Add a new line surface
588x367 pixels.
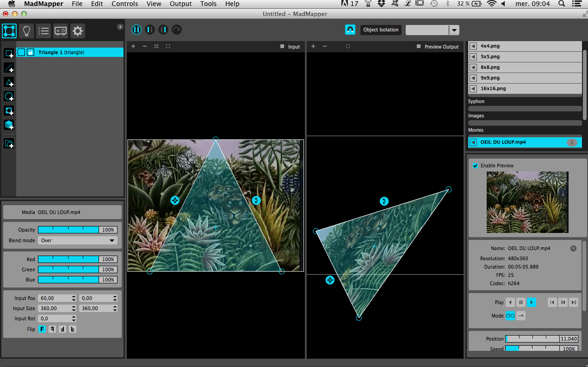(x=9, y=68)
